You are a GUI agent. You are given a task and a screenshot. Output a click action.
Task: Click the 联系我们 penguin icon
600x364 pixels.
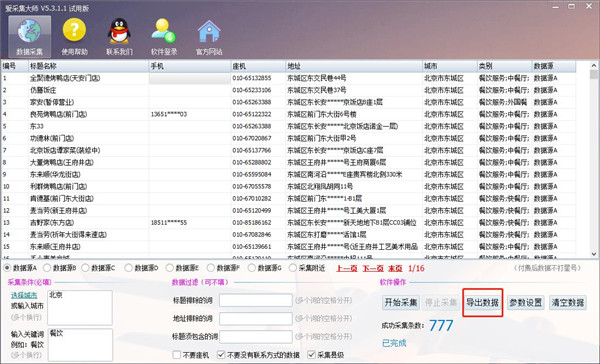[119, 36]
